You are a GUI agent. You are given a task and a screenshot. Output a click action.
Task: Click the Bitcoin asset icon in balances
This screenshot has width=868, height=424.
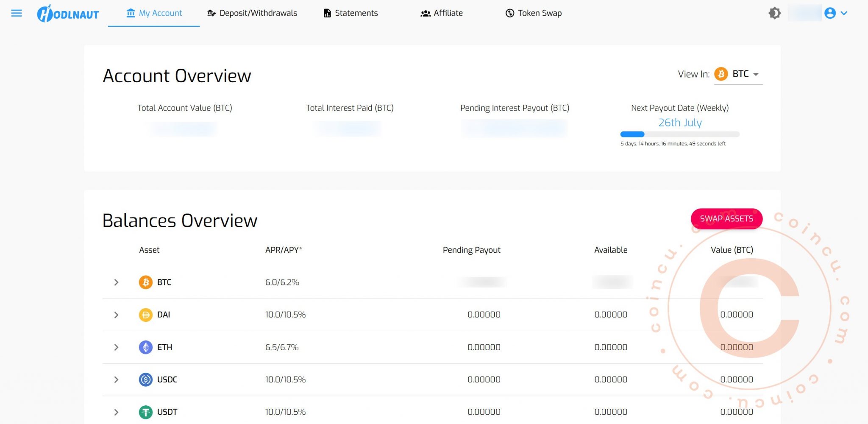click(x=145, y=282)
